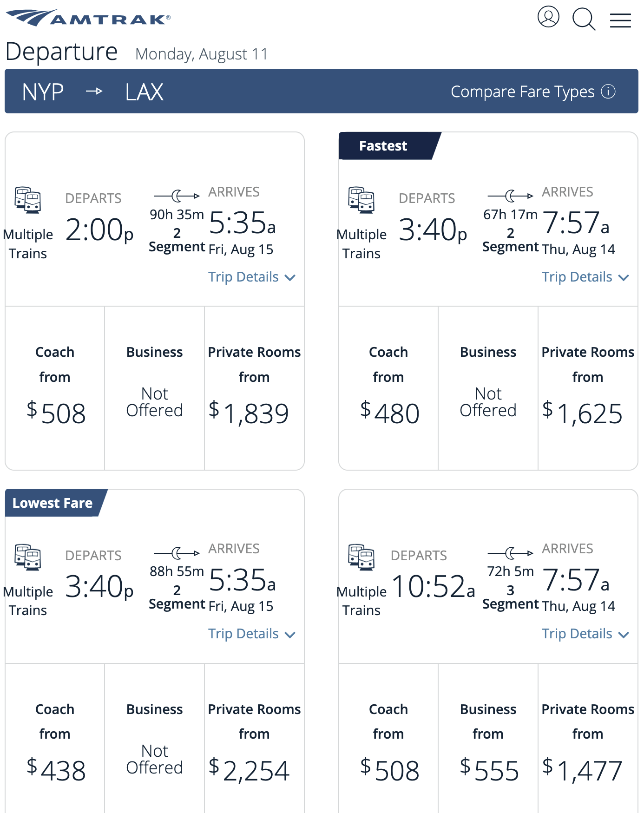
Task: Expand Trip Details in the Fastest card
Action: [585, 277]
